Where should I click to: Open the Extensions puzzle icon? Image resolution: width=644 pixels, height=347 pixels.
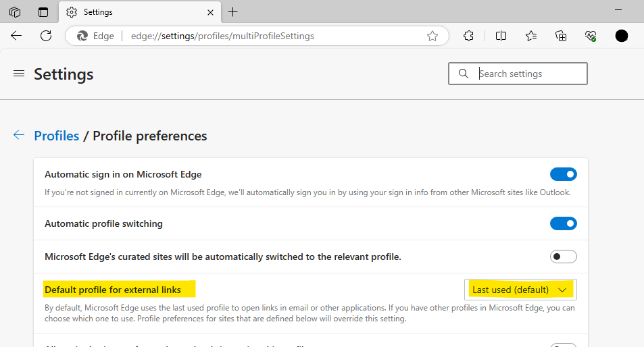pos(468,36)
